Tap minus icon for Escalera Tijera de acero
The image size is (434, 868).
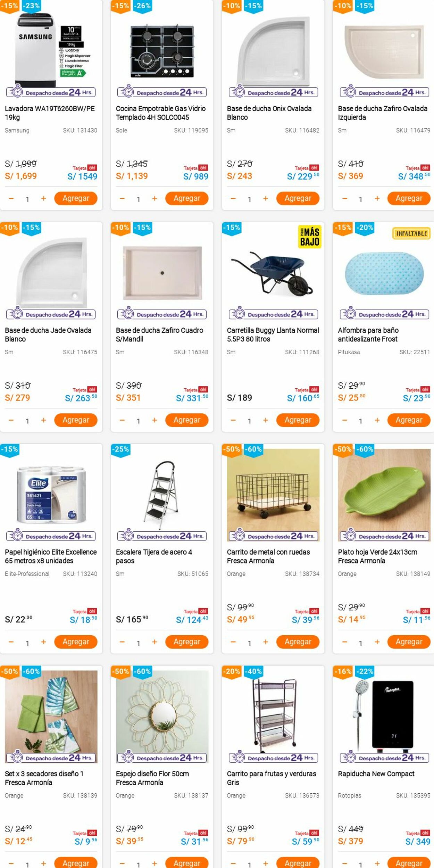click(x=122, y=642)
